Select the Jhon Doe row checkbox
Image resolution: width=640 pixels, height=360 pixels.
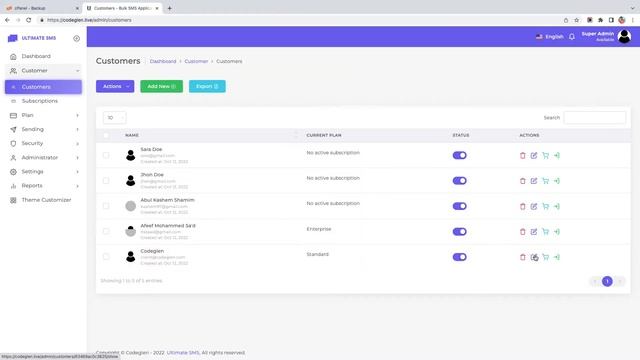pos(106,180)
